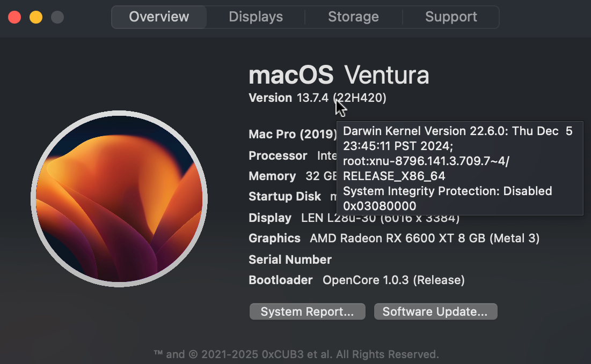Open the Storage tab
Screen dimensions: 591x364
pos(353,17)
